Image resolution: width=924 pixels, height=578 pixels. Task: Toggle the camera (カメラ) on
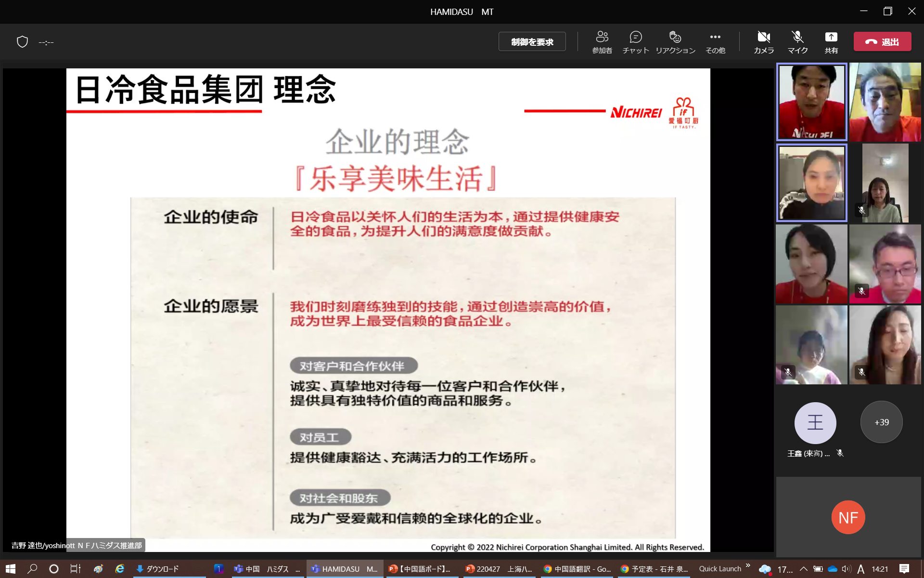[x=764, y=42]
